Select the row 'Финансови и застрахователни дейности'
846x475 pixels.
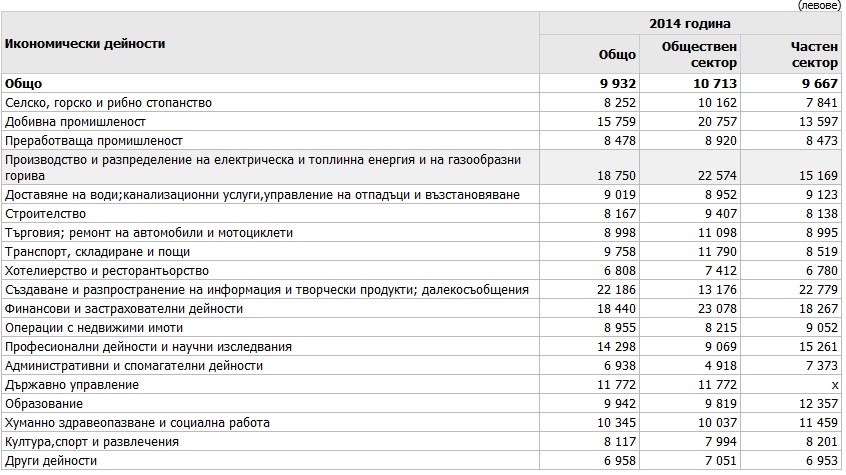point(421,309)
